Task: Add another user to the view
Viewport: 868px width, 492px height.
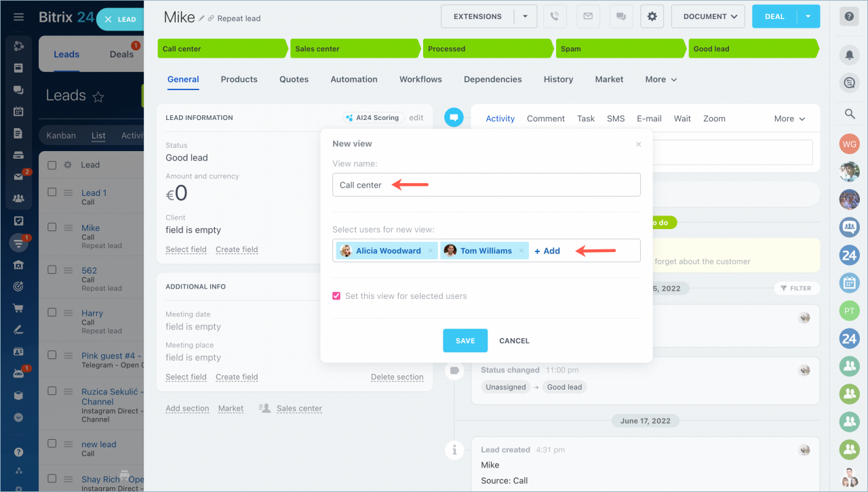Action: click(547, 251)
